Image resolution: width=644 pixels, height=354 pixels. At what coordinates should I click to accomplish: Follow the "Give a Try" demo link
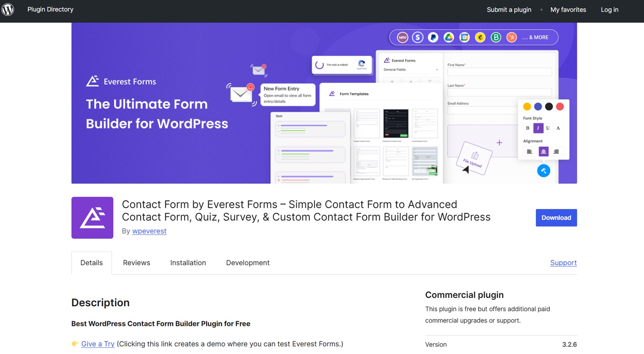(97, 344)
